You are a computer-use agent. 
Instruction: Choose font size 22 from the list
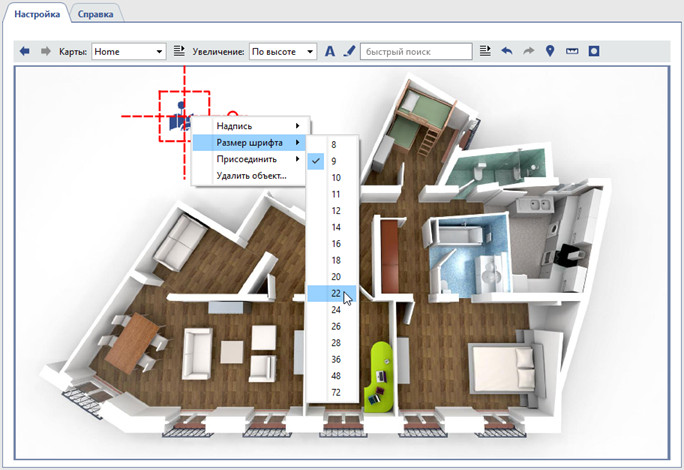coord(334,292)
